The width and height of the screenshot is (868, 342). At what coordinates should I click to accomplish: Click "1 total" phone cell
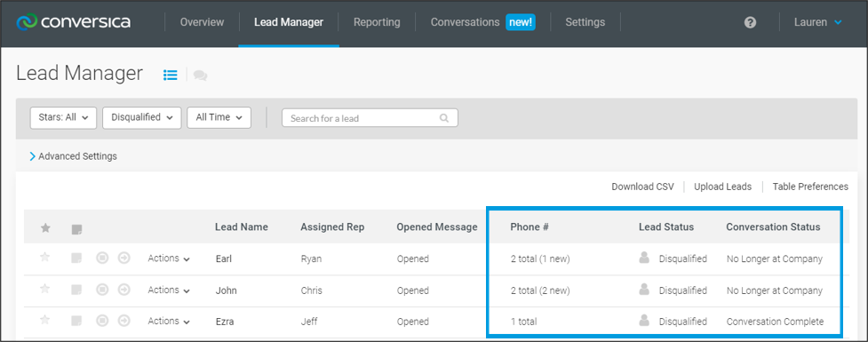pos(523,322)
